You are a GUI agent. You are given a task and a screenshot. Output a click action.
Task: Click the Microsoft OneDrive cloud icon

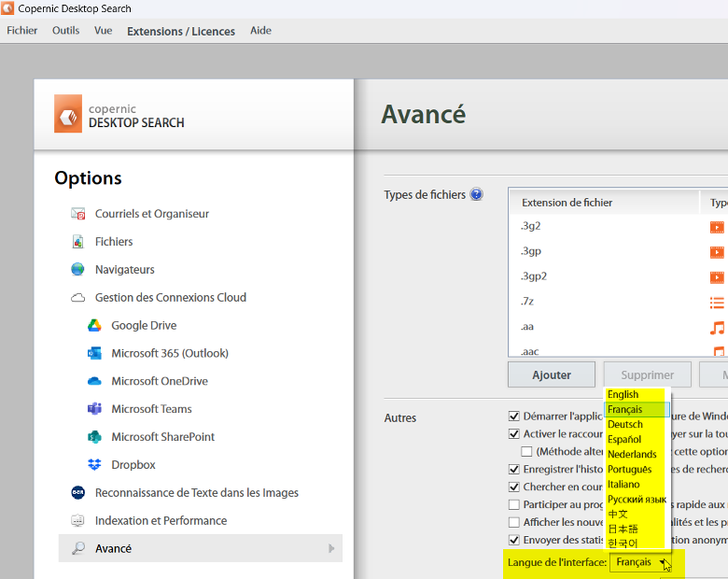(94, 381)
